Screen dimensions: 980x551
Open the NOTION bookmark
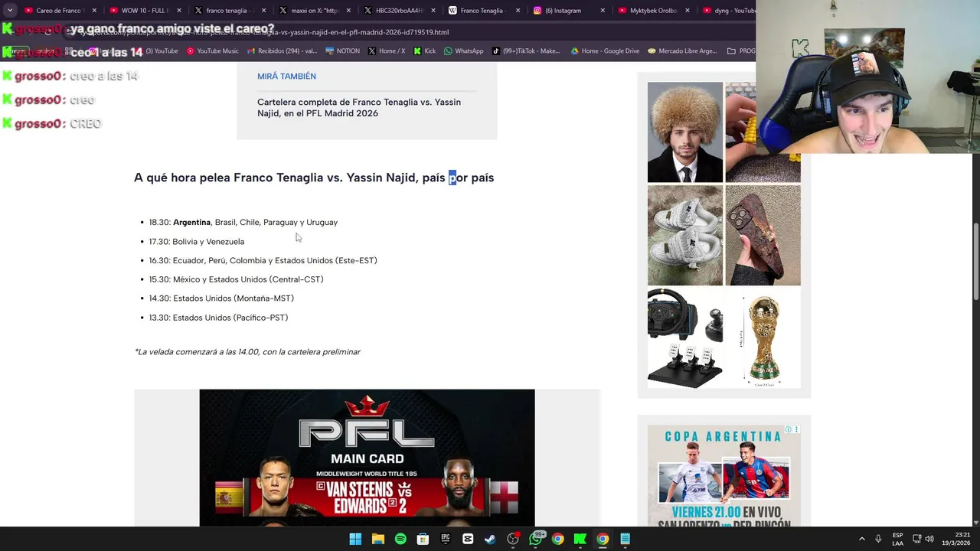(342, 51)
